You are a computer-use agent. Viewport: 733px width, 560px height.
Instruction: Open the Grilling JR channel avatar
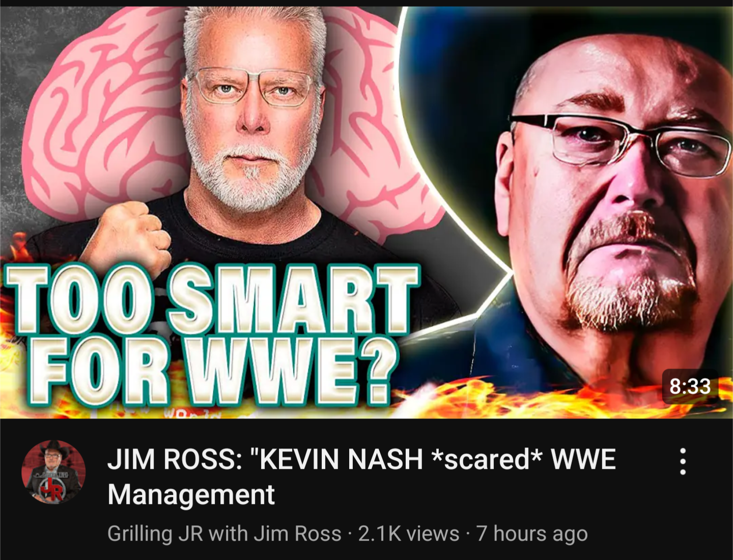[x=53, y=472]
